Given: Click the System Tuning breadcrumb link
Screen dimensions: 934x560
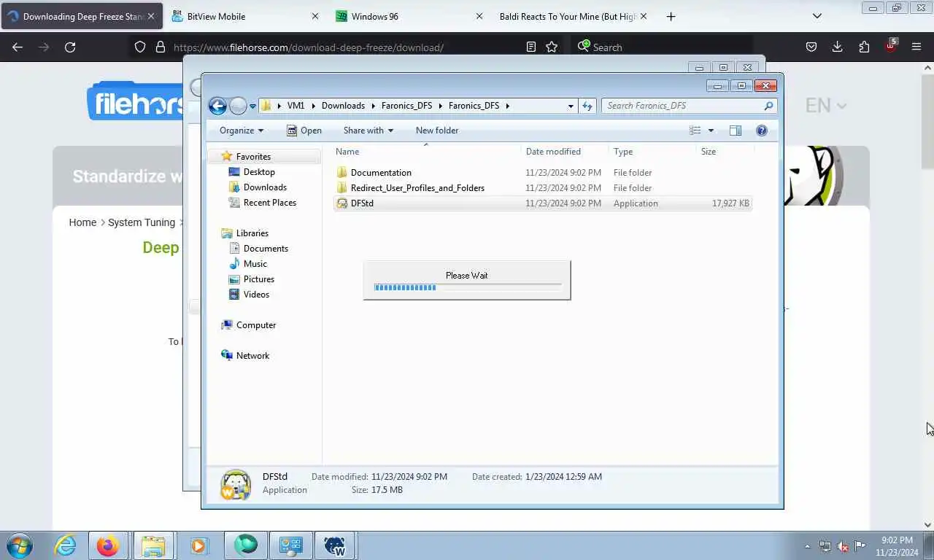Looking at the screenshot, I should [142, 222].
